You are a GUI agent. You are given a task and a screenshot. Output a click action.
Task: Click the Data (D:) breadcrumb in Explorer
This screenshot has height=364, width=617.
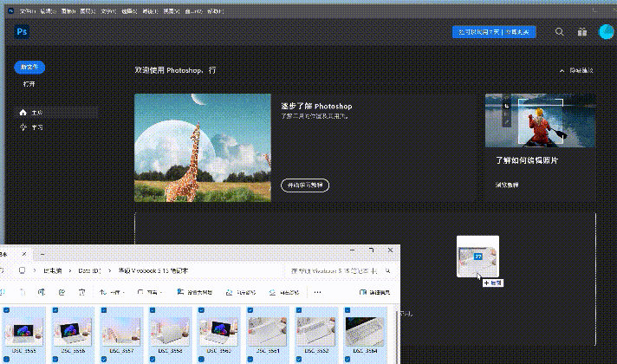90,270
